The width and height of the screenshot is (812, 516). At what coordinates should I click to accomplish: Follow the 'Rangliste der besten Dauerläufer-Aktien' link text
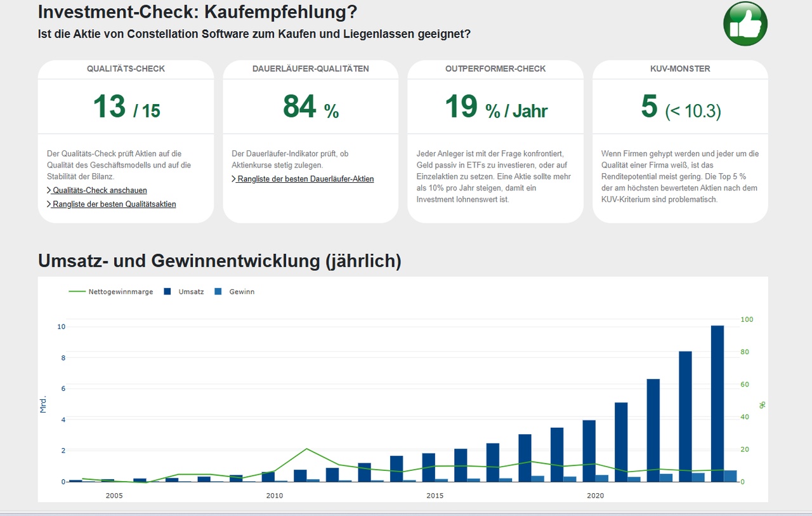[306, 179]
